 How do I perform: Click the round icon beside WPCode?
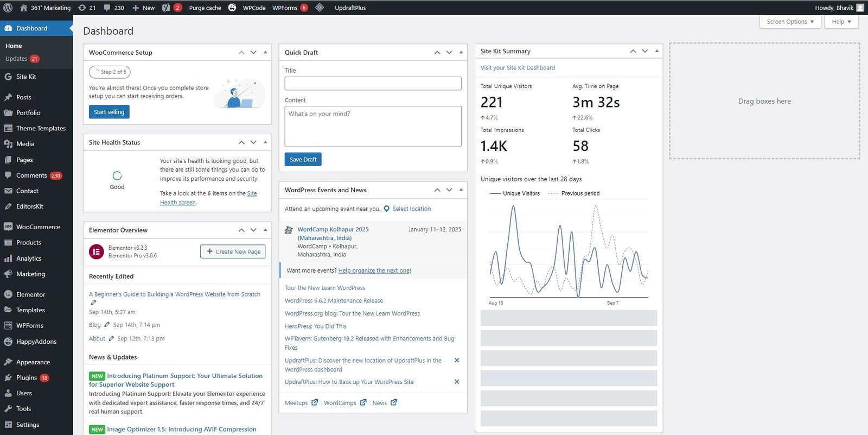[x=232, y=8]
